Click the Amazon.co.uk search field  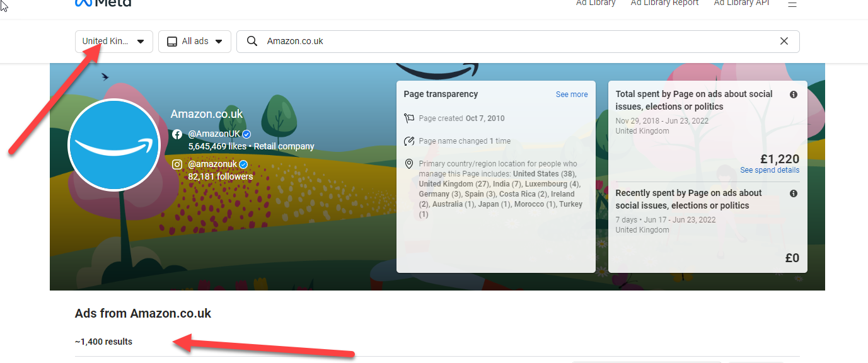click(518, 42)
